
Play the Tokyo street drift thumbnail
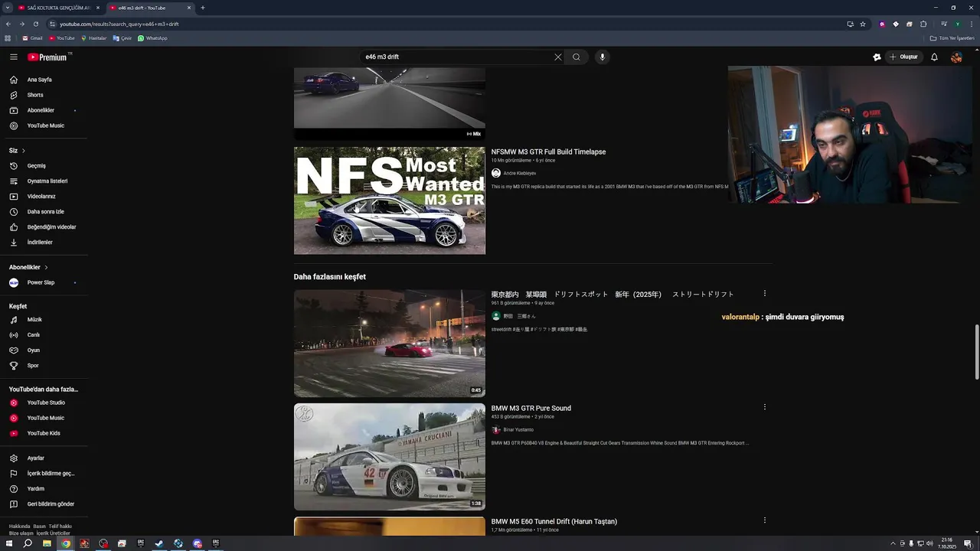click(389, 343)
